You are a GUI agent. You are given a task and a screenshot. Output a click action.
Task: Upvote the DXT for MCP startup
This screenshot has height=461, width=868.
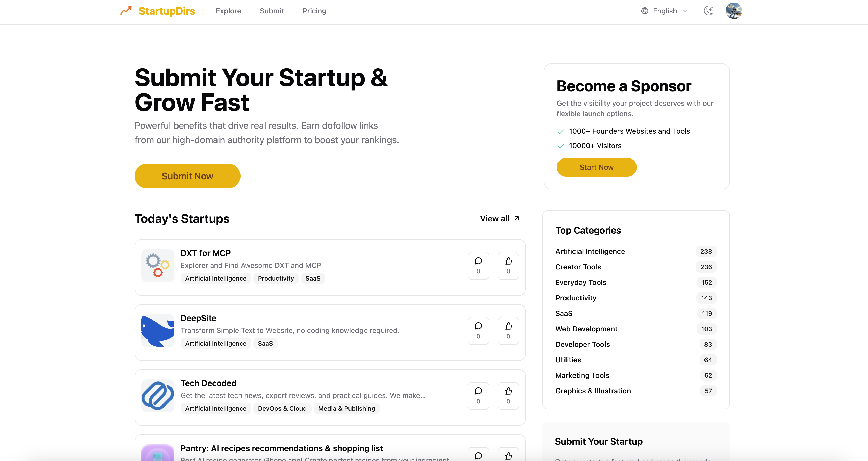click(508, 266)
